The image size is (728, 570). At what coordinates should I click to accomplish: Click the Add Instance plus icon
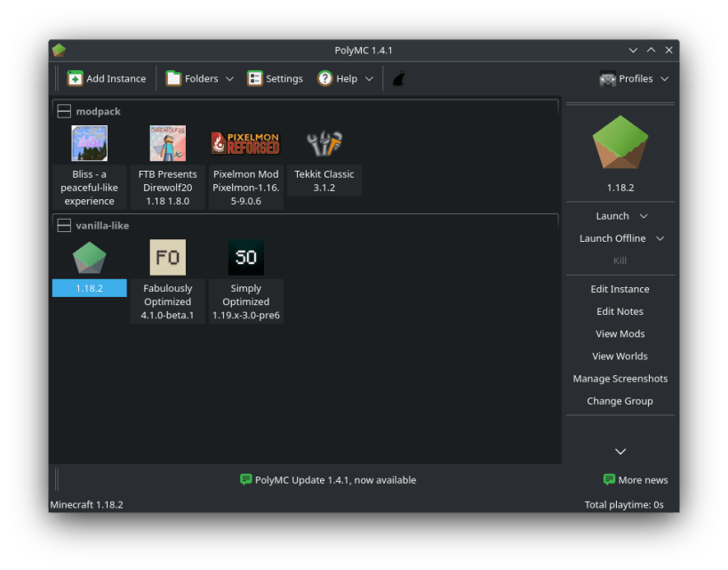pyautogui.click(x=75, y=78)
